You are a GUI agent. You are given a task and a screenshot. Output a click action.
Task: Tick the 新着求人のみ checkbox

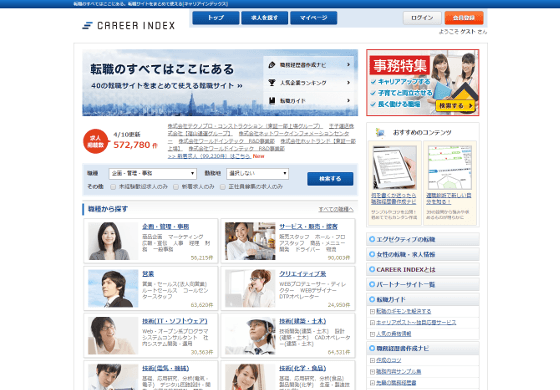[x=176, y=187]
